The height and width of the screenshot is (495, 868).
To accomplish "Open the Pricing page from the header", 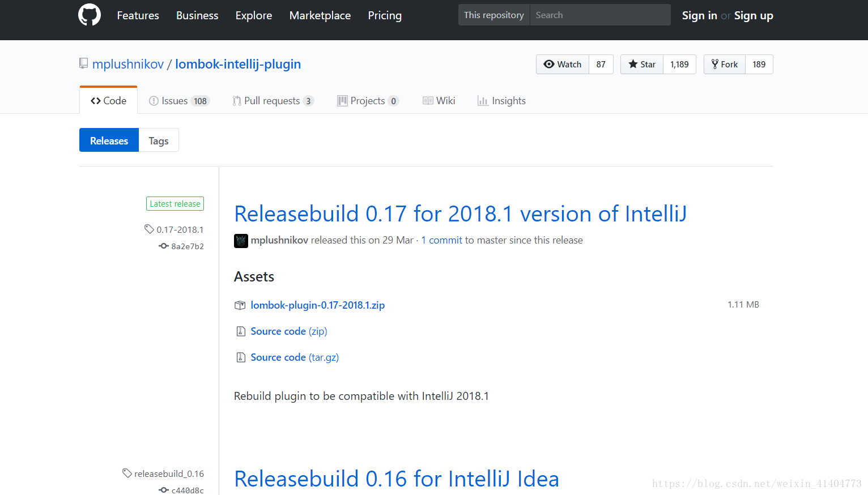I will (385, 15).
